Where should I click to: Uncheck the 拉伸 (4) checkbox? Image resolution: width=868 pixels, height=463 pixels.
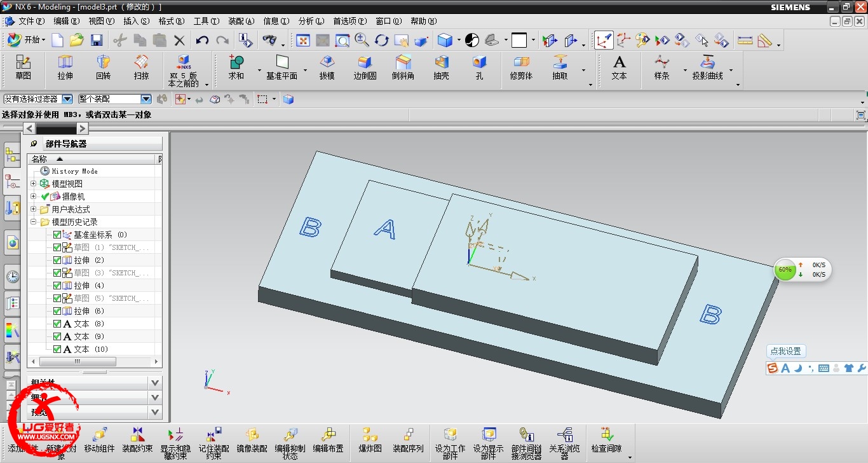pos(57,286)
